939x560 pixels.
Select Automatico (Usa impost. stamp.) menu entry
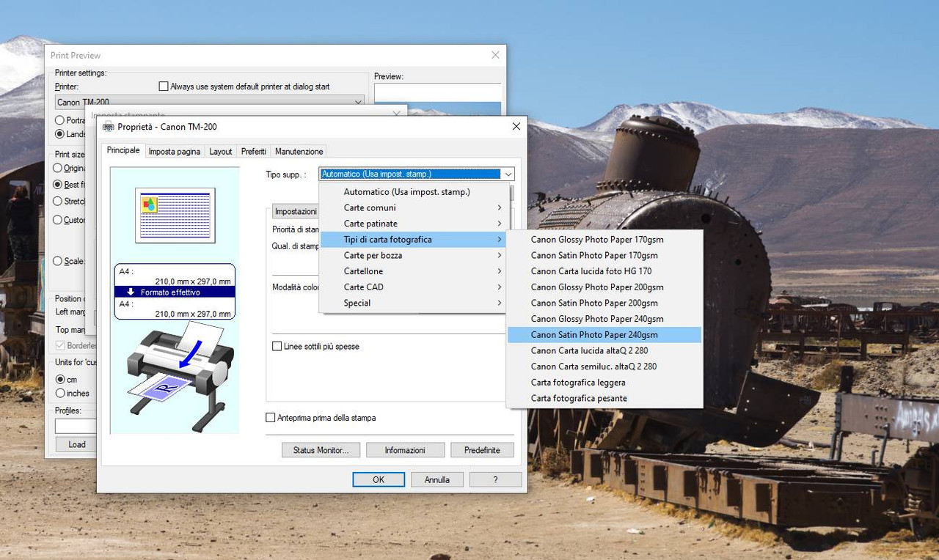click(415, 192)
